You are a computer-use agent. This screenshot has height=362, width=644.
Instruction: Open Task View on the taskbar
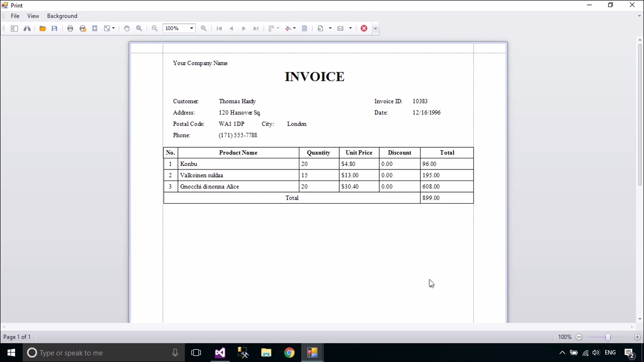(196, 352)
